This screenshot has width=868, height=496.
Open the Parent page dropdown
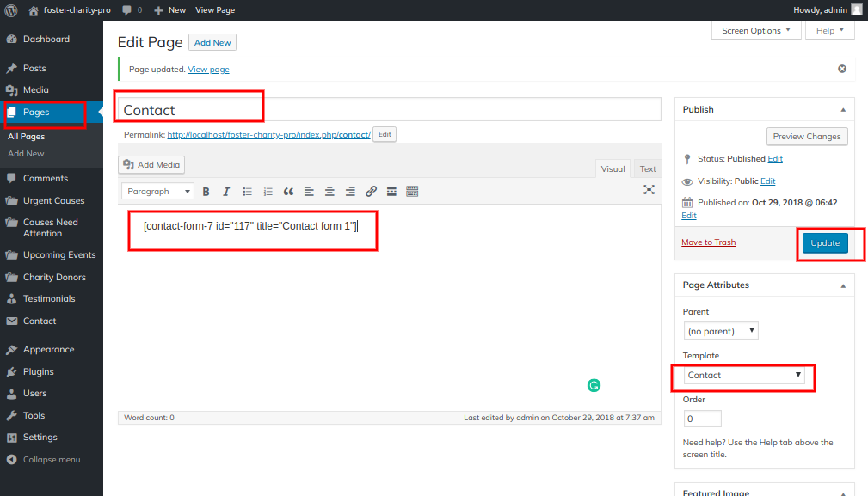click(721, 331)
